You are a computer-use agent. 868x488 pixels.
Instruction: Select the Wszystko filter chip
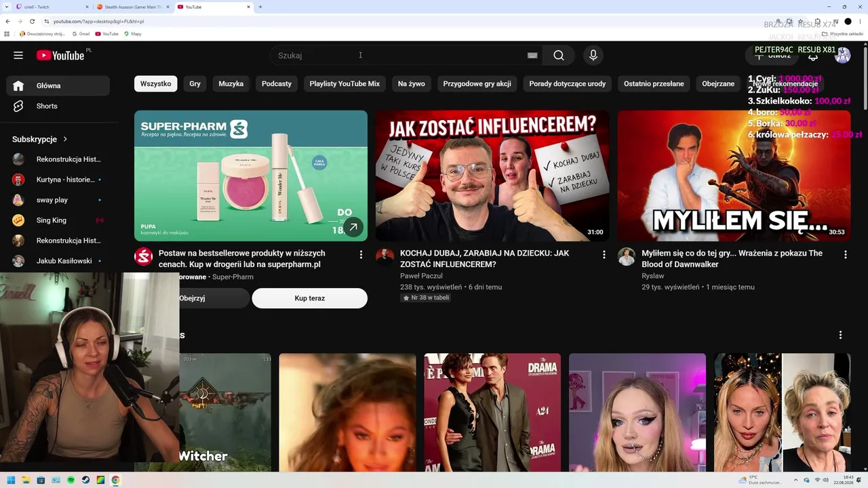[156, 83]
